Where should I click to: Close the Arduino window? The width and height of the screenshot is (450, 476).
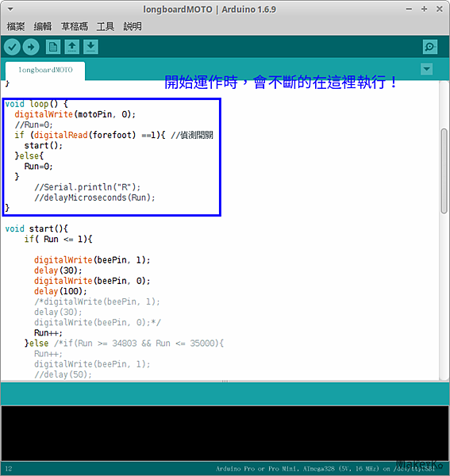click(440, 10)
